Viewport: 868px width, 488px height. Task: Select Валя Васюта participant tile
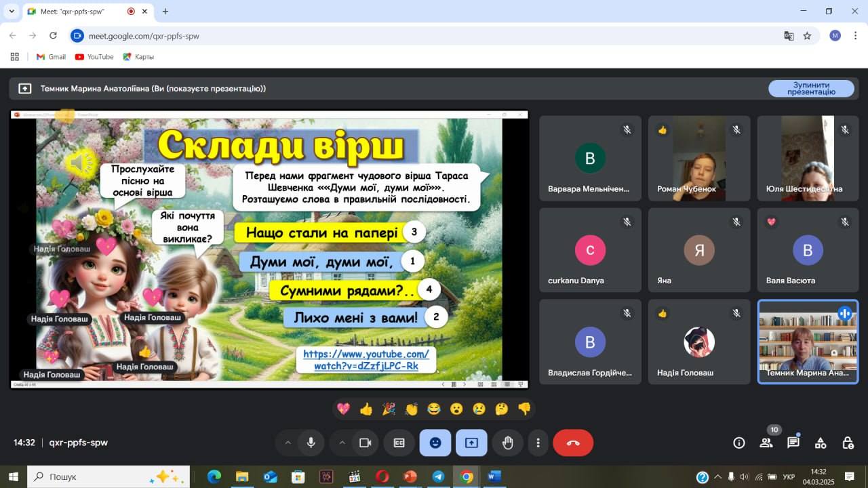(808, 250)
